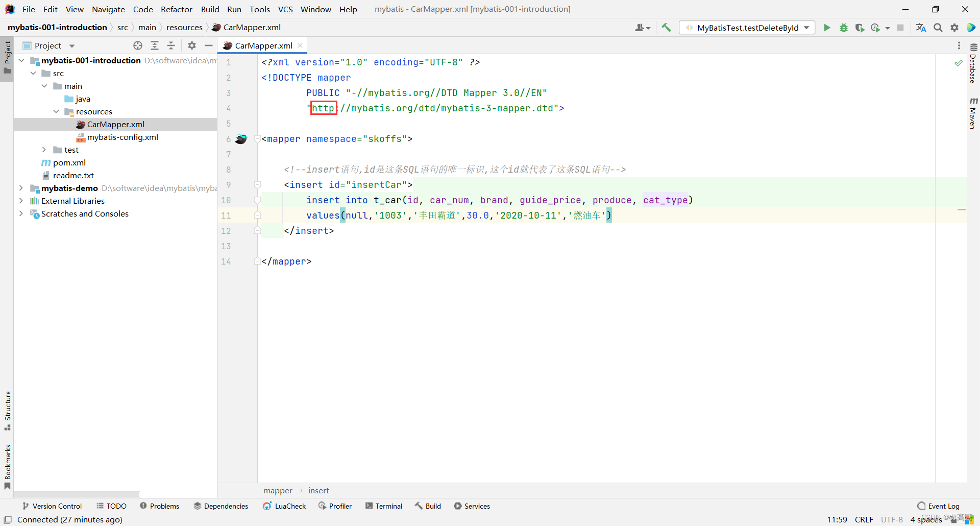Collapse all nodes using Project panel collapse icon
This screenshot has width=980, height=526.
click(x=171, y=45)
